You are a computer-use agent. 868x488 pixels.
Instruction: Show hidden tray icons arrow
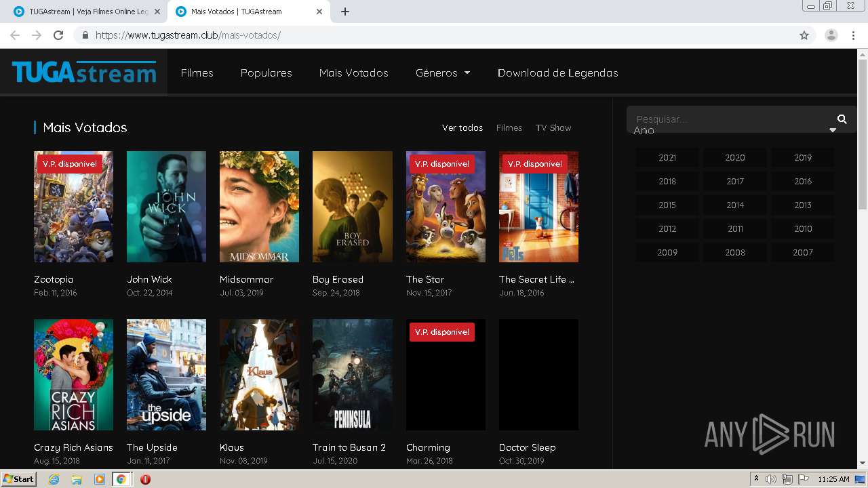pyautogui.click(x=756, y=479)
